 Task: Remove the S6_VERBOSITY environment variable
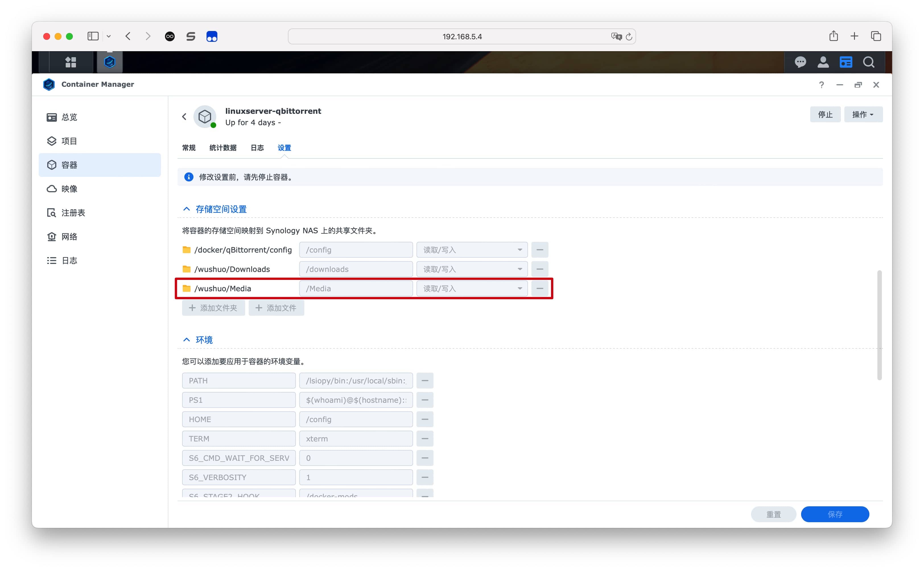424,477
